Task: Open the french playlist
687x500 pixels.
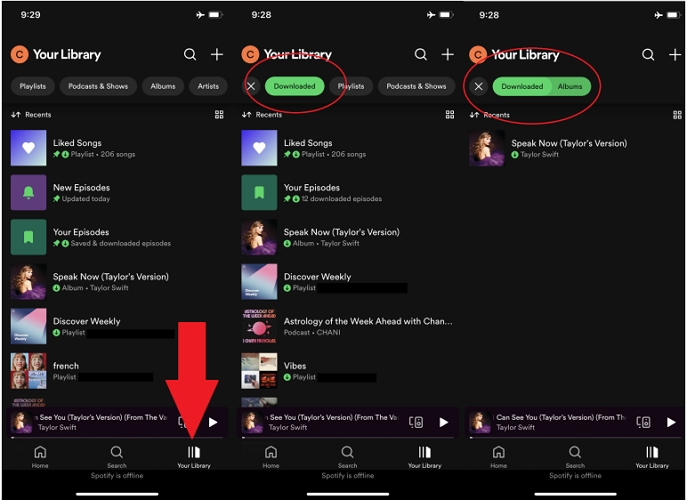Action: (x=117, y=371)
